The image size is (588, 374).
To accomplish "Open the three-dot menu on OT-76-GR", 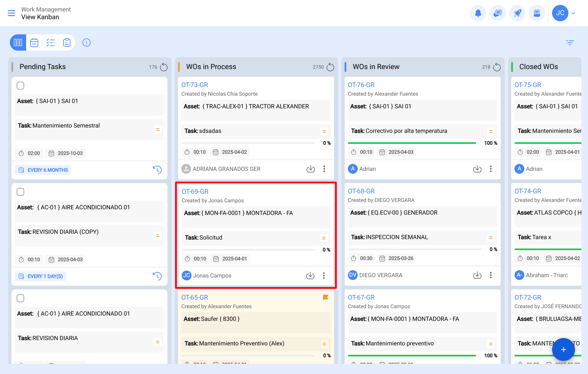I will tap(491, 169).
